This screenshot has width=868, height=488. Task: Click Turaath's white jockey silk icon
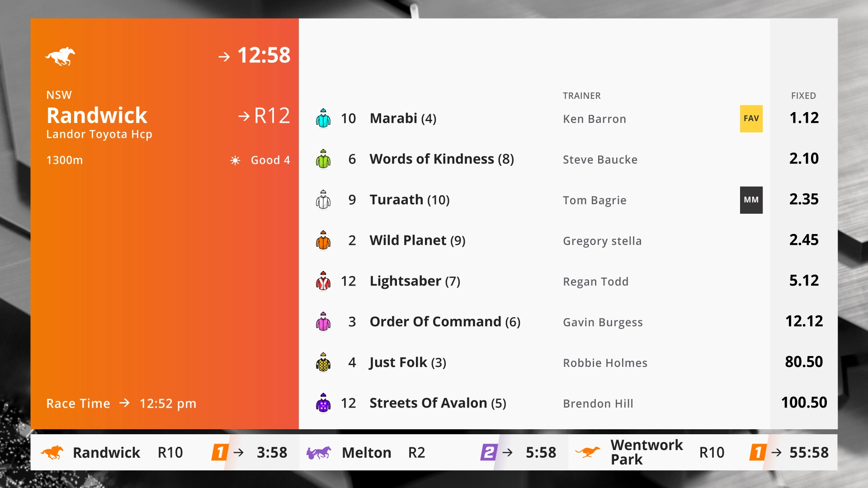(323, 200)
